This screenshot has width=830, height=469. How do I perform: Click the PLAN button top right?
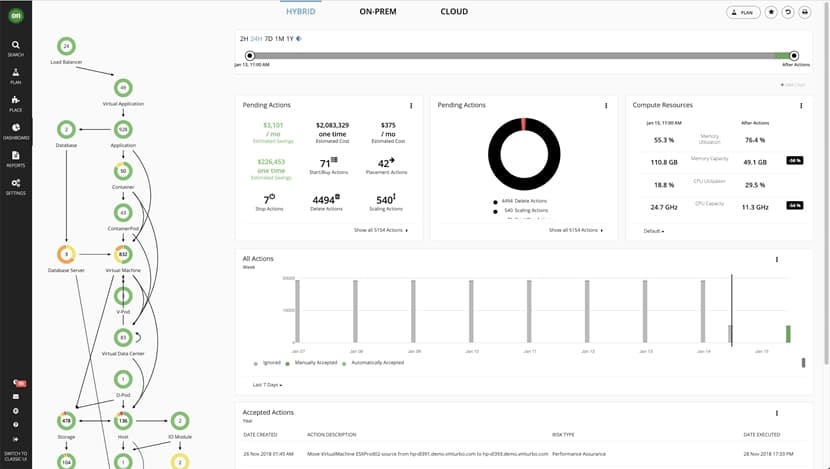pos(743,12)
